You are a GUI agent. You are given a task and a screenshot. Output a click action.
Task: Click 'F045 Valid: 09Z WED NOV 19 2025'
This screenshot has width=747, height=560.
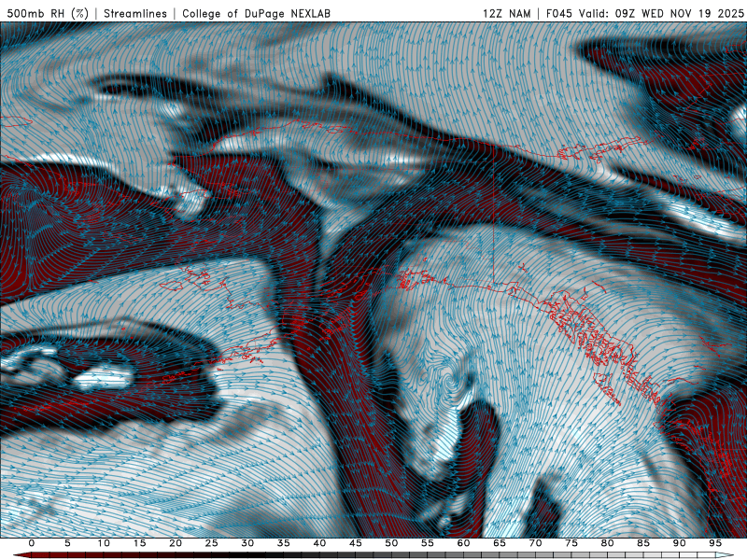pos(645,13)
